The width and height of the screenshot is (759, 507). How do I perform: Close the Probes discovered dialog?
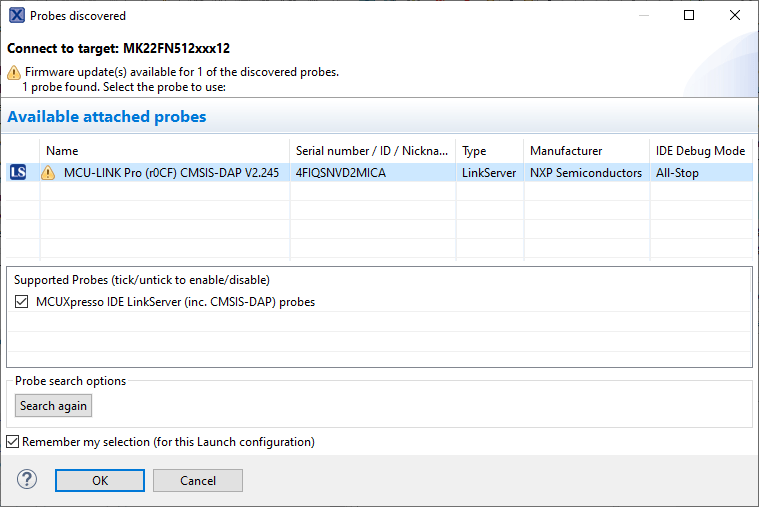(x=735, y=16)
